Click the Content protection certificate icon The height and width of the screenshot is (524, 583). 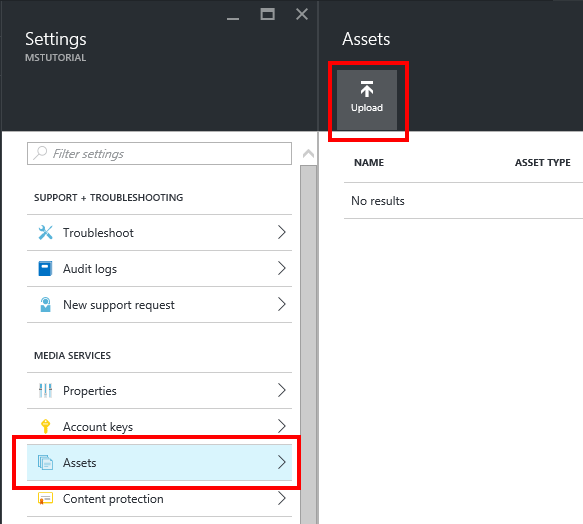(45, 498)
